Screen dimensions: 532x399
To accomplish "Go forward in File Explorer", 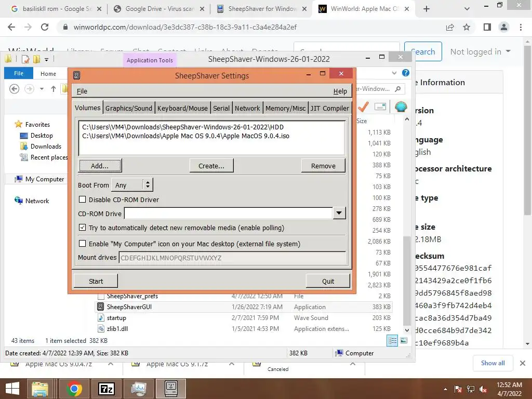I will click(29, 89).
